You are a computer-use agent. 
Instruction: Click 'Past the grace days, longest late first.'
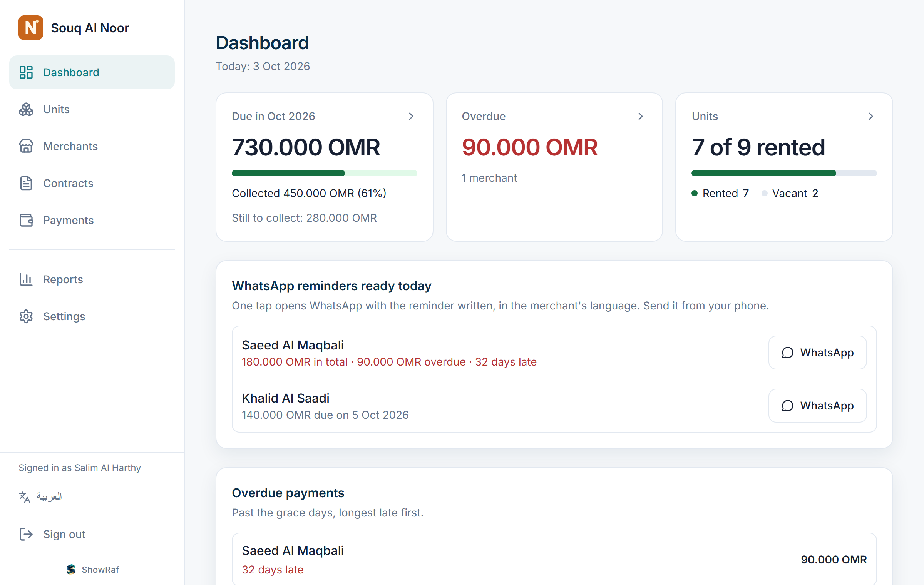pyautogui.click(x=328, y=513)
